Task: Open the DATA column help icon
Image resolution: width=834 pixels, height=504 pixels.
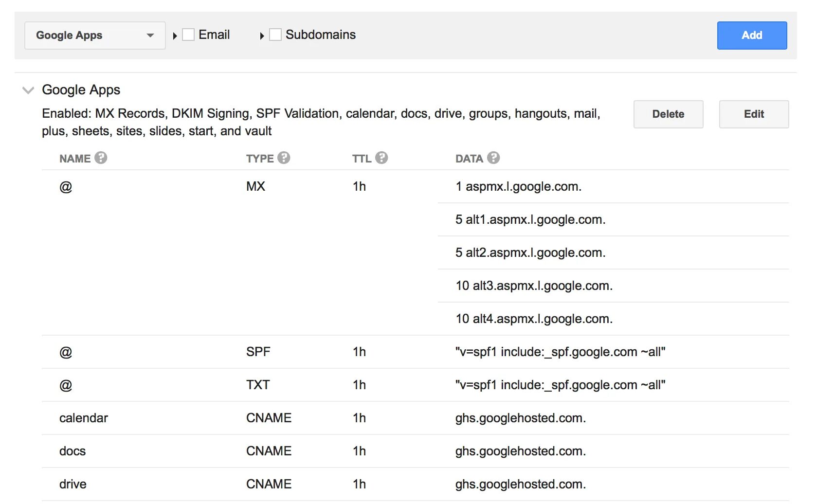Action: point(493,158)
